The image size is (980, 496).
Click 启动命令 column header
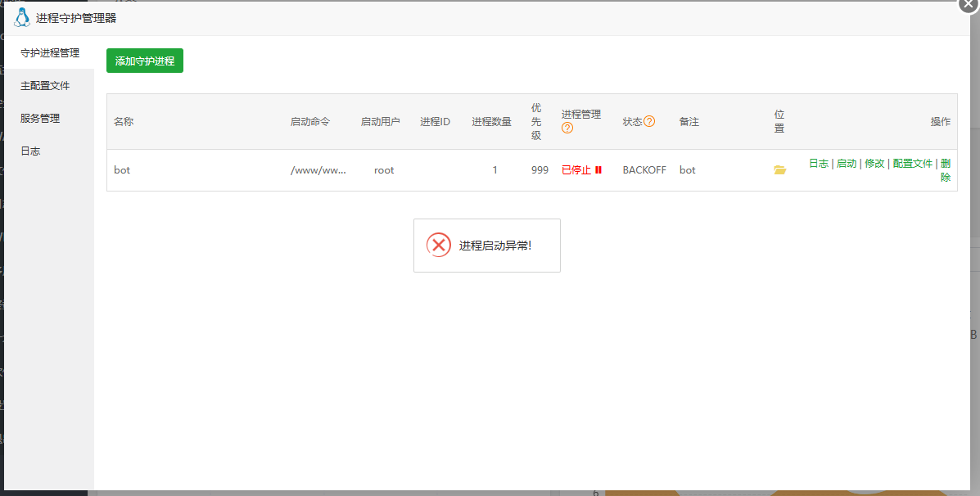pos(310,122)
